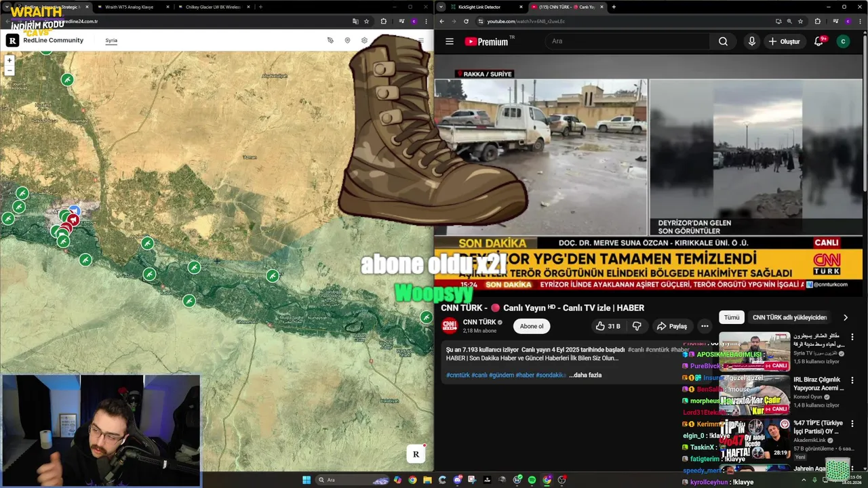Image resolution: width=868 pixels, height=488 pixels.
Task: Open tab search dropdown in YouTube window
Action: pos(441,7)
